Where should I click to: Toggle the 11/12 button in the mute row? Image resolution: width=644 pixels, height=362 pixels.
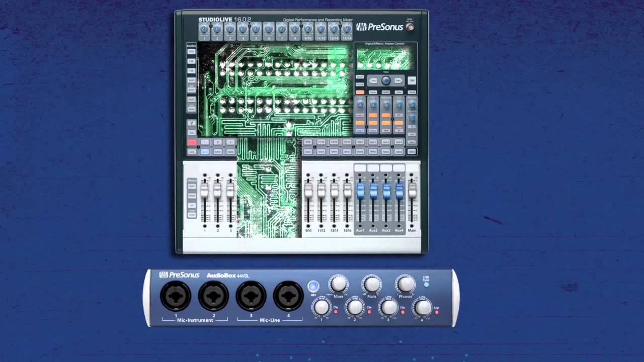[x=321, y=142]
